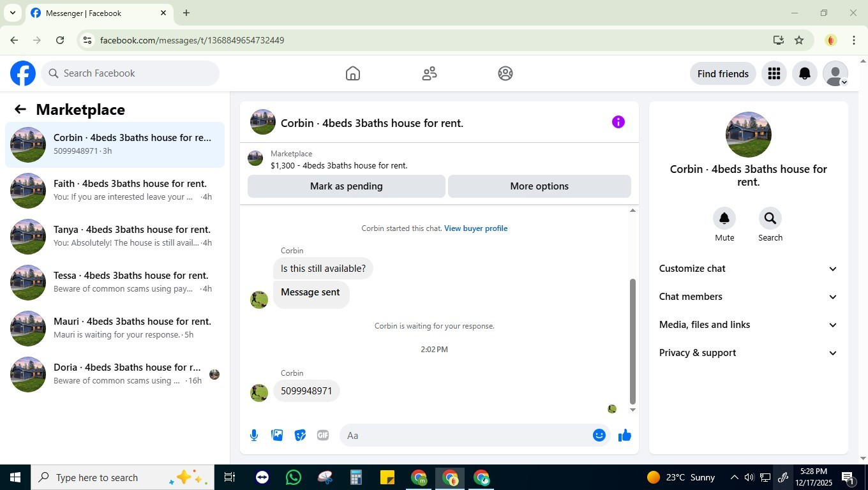Click Corbin's avatar beside 5099948971 message
This screenshot has width=868, height=490.
259,393
